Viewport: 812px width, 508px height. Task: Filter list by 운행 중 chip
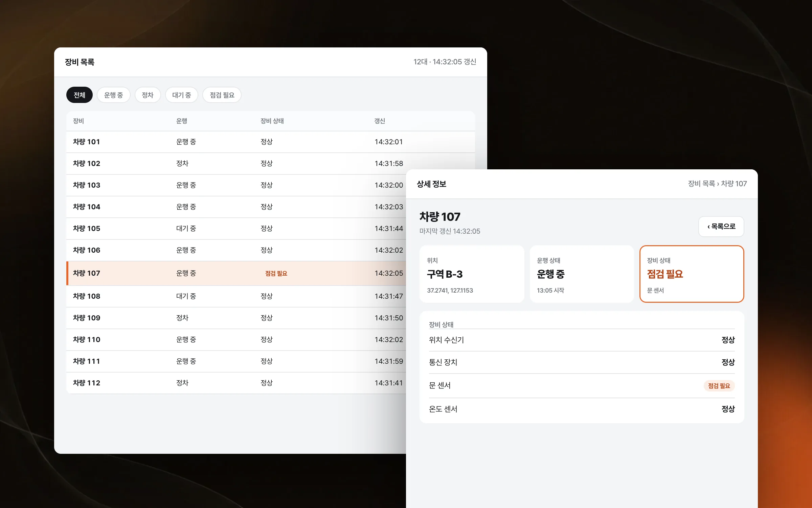click(x=113, y=95)
